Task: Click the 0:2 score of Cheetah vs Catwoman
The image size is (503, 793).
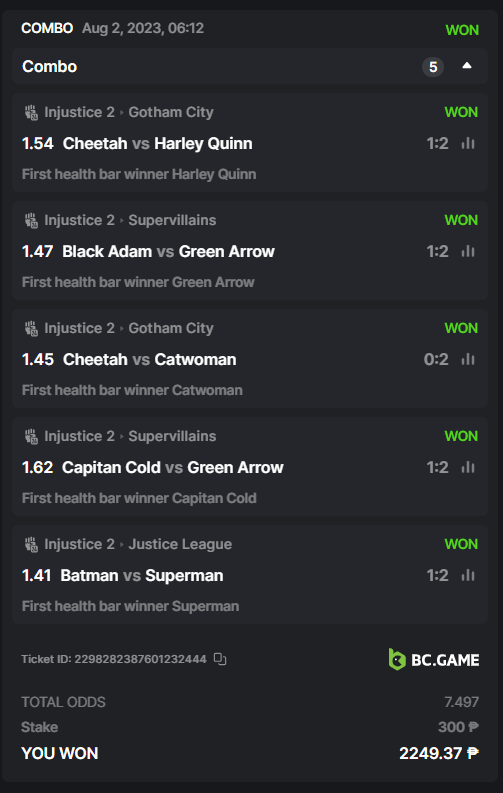Action: (436, 360)
